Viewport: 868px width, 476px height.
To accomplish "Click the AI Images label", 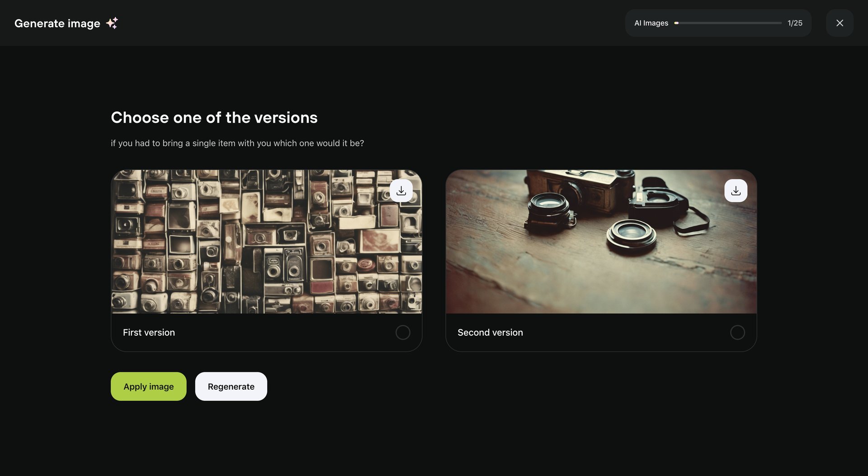I will 651,23.
